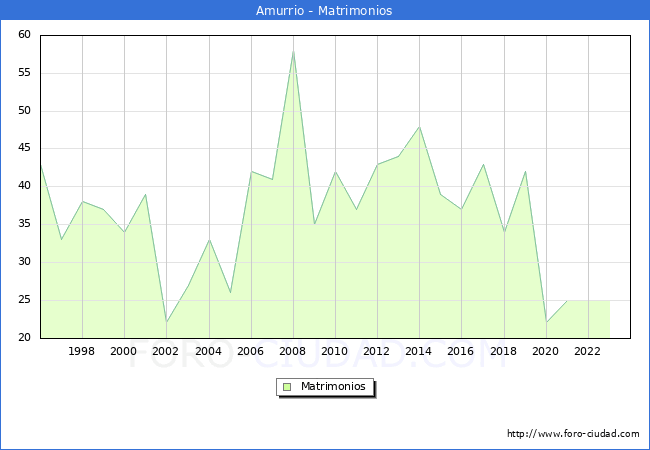Click the y-axis value 45

[24, 148]
